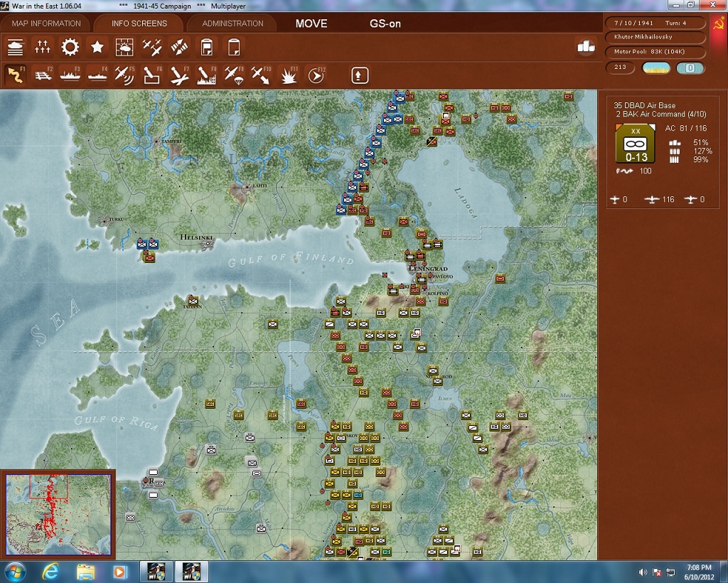Click the 99% ammo percentage

pyautogui.click(x=700, y=160)
